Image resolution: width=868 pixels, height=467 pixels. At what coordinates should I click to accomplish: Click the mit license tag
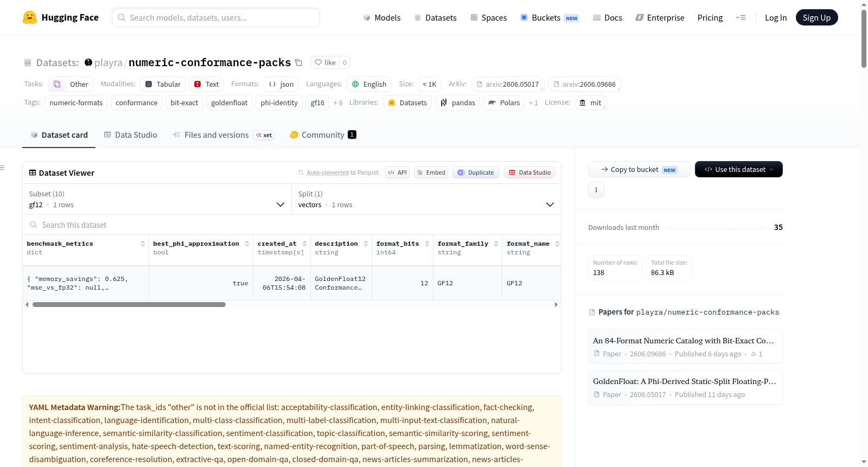590,103
